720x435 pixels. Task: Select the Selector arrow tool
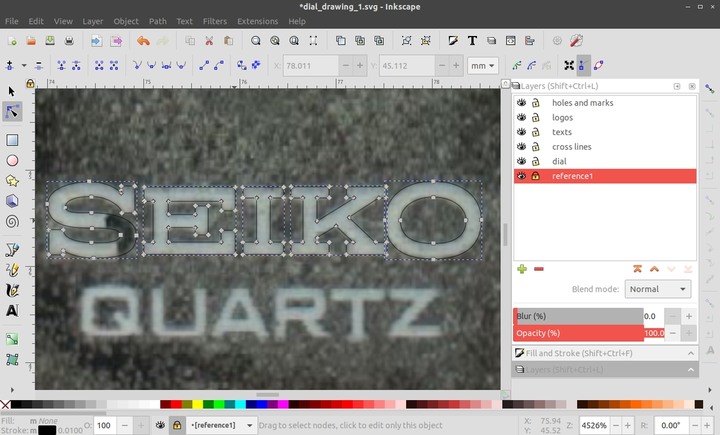click(12, 91)
